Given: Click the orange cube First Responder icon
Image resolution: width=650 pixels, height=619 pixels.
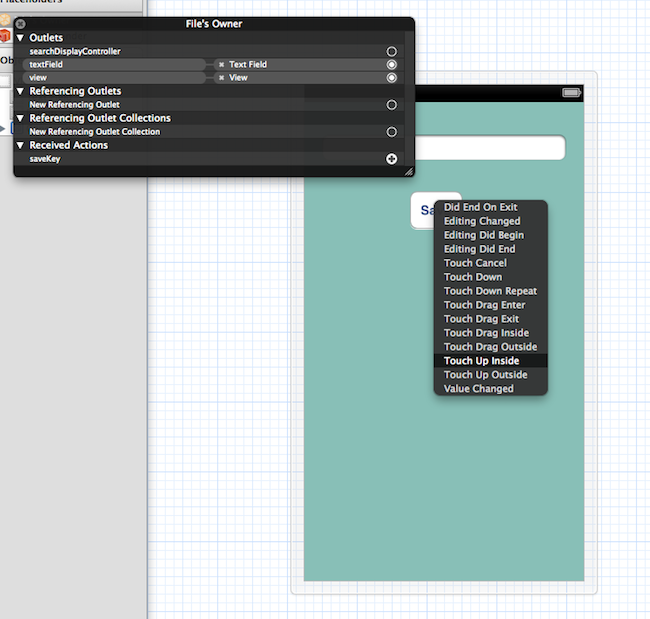Looking at the screenshot, I should pyautogui.click(x=5, y=36).
